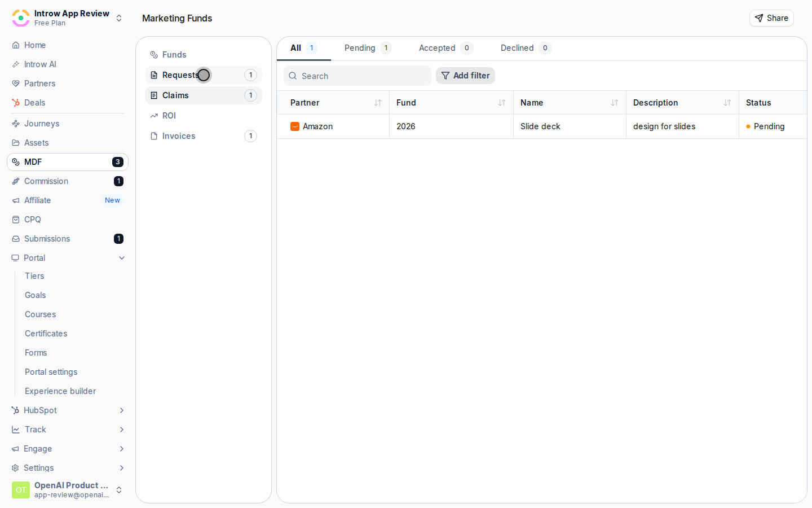
Task: Click the Deals HubSpot icon
Action: [16, 103]
